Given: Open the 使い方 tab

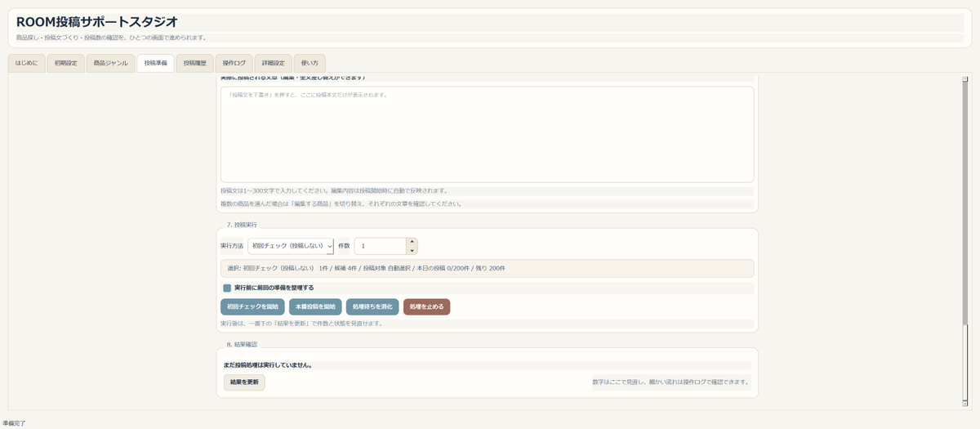Looking at the screenshot, I should 310,63.
